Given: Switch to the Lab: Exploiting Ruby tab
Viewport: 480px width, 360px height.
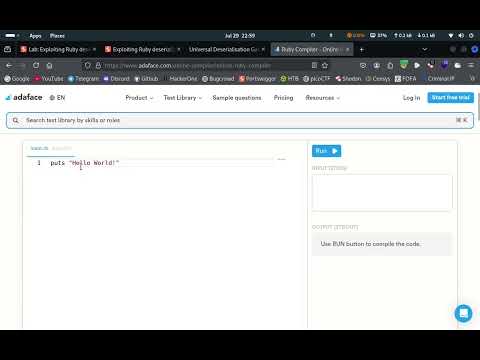Looking at the screenshot, I should click(x=58, y=50).
